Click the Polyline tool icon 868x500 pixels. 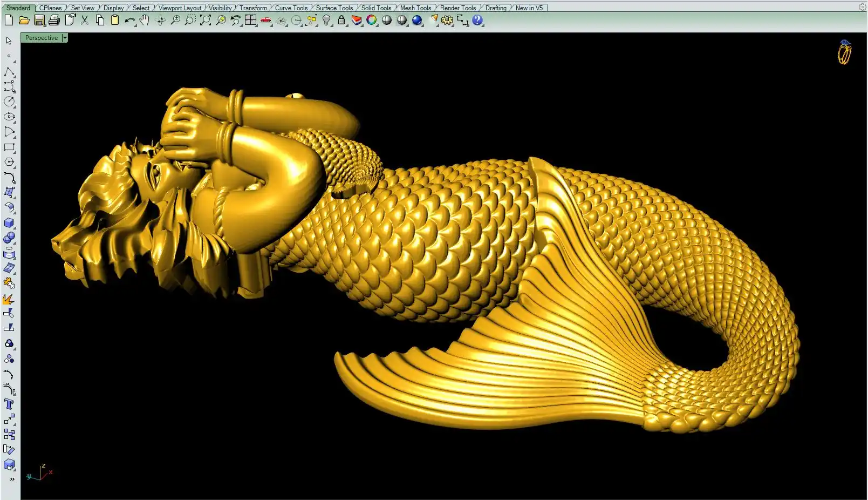(9, 72)
